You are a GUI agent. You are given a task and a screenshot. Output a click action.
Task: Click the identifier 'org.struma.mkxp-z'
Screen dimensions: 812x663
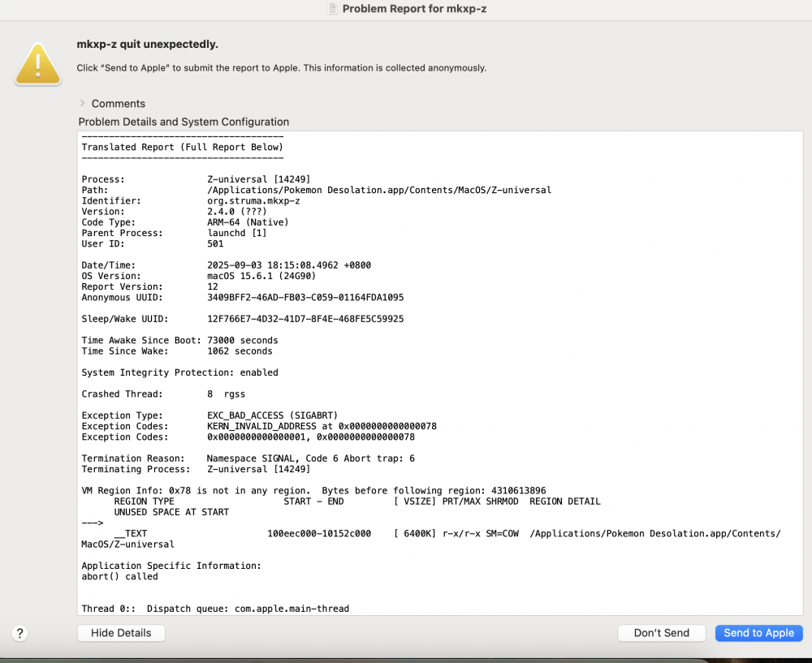253,200
